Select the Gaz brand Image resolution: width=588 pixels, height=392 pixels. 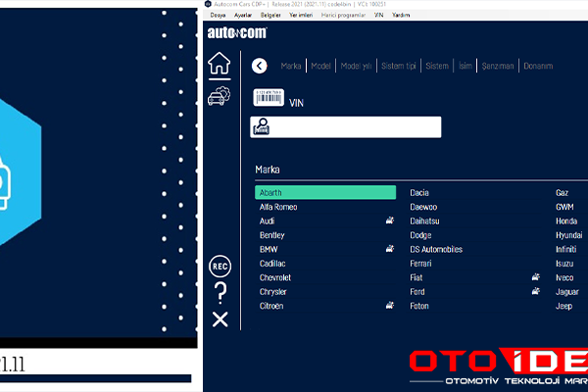[563, 192]
